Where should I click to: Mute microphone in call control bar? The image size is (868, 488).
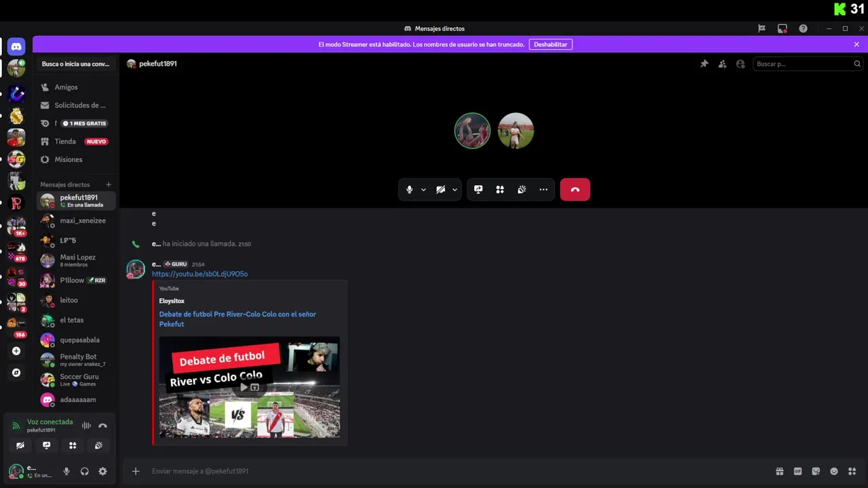click(x=410, y=190)
